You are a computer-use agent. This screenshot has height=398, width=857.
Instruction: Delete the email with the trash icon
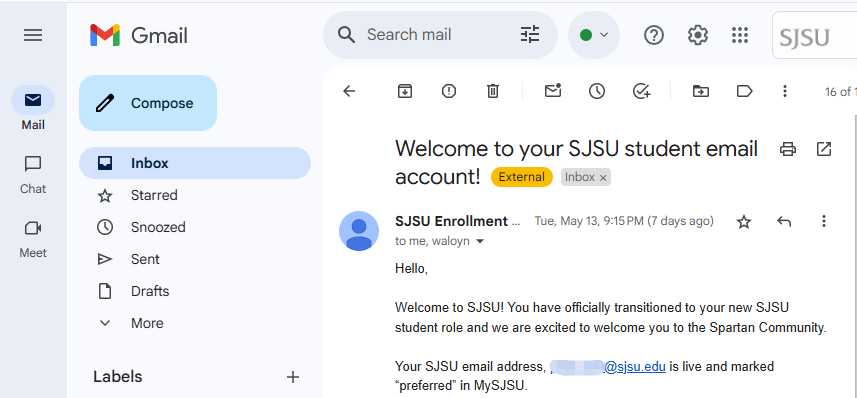tap(493, 91)
